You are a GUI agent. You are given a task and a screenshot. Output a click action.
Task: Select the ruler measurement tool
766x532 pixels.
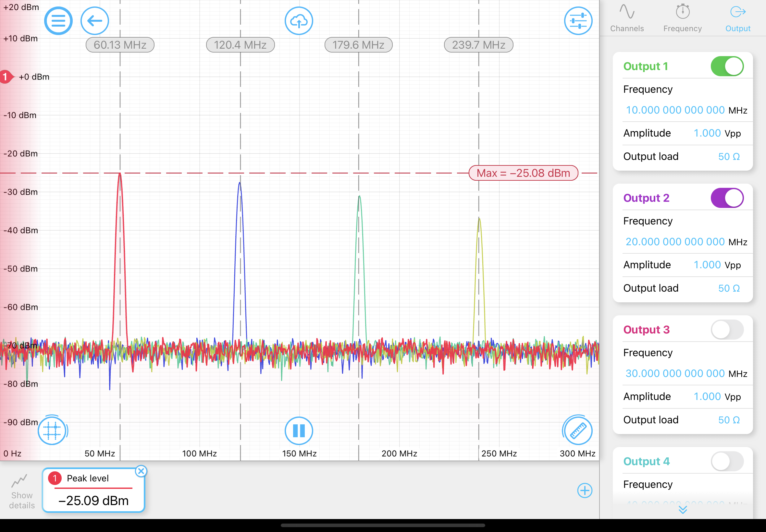(578, 430)
